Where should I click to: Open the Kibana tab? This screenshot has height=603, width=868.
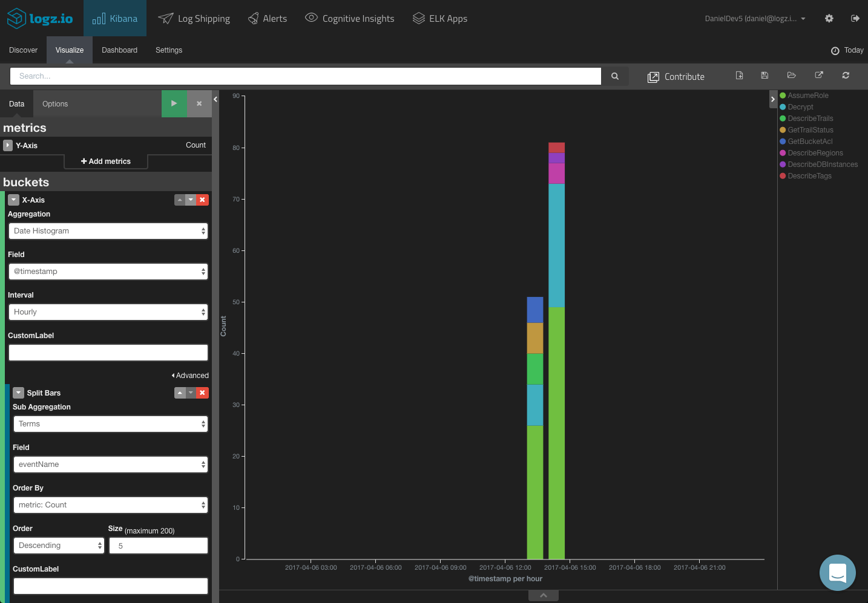115,19
